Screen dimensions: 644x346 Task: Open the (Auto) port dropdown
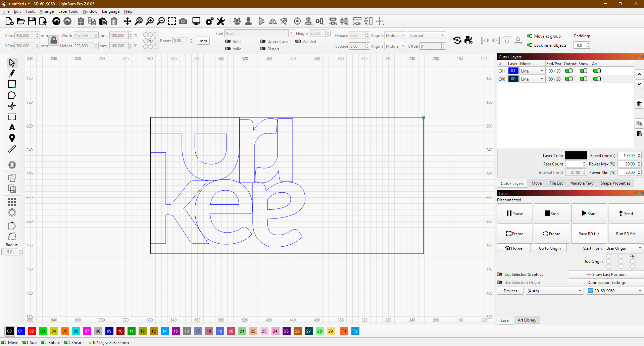click(555, 291)
